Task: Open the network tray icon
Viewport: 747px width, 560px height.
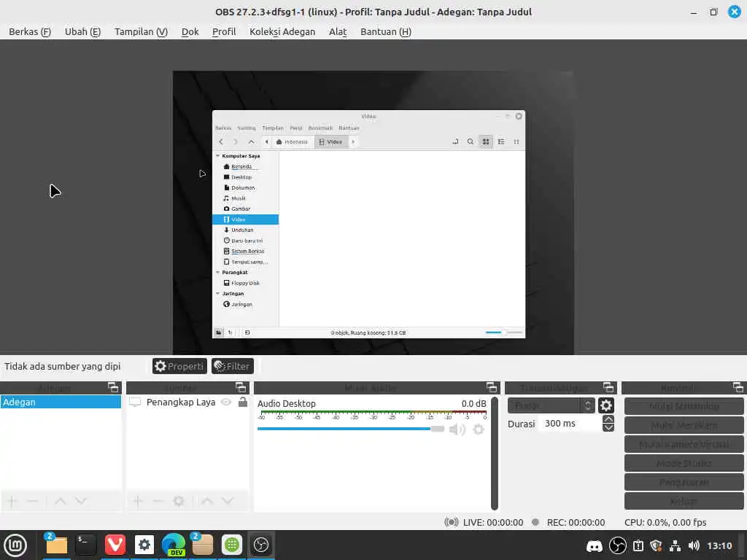Action: (x=675, y=545)
